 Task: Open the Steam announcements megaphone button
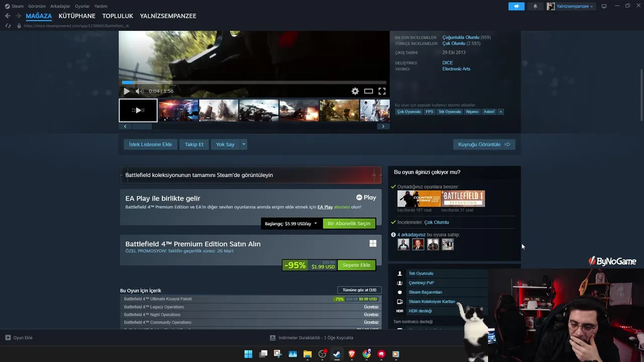[x=516, y=6]
